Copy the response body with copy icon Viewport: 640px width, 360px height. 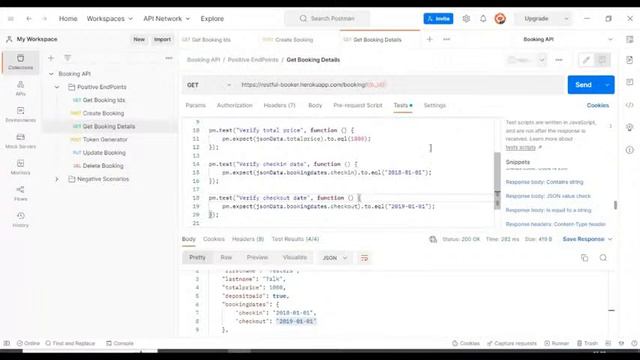click(584, 258)
